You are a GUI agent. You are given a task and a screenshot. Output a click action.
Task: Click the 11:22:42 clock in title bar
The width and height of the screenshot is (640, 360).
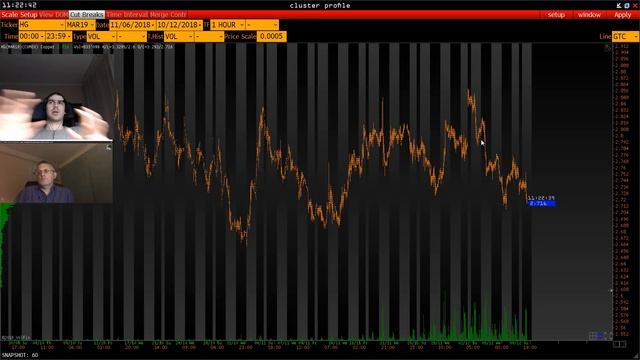(x=19, y=5)
